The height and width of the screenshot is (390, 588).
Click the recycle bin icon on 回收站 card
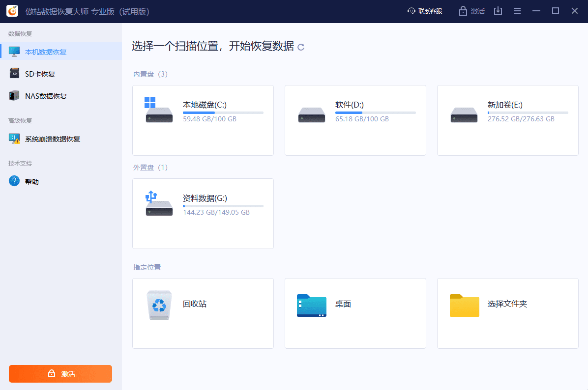[159, 306]
